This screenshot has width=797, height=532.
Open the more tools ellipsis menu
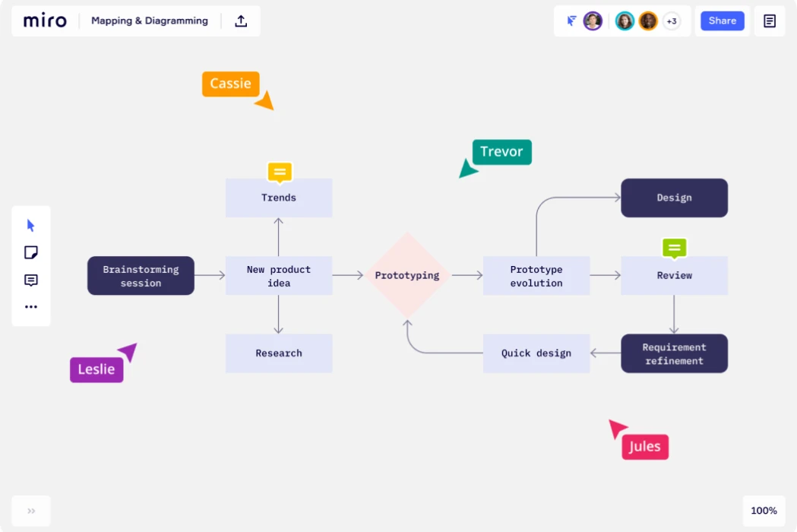click(x=30, y=306)
